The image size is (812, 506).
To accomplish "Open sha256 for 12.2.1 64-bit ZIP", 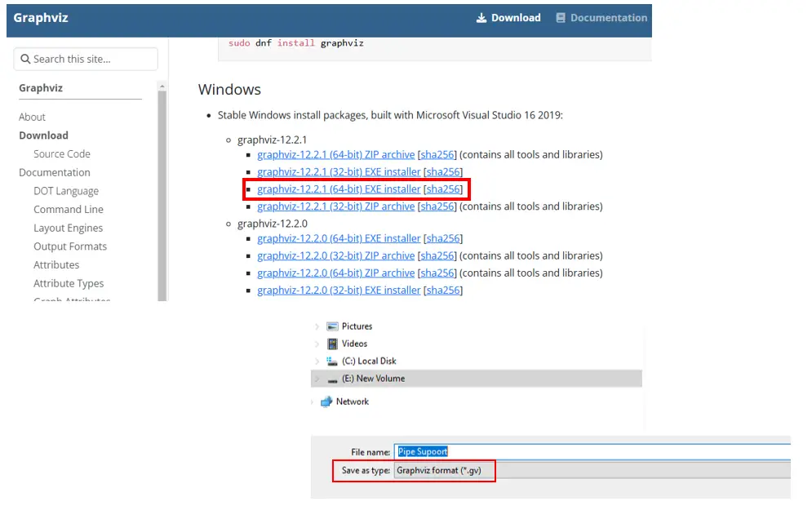I will [437, 155].
